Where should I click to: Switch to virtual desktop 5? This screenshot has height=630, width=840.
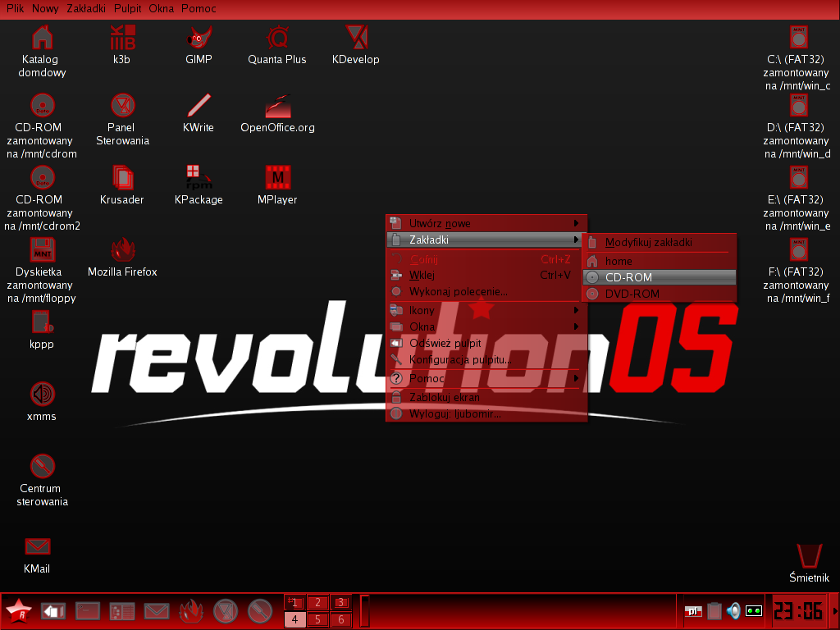tap(317, 620)
